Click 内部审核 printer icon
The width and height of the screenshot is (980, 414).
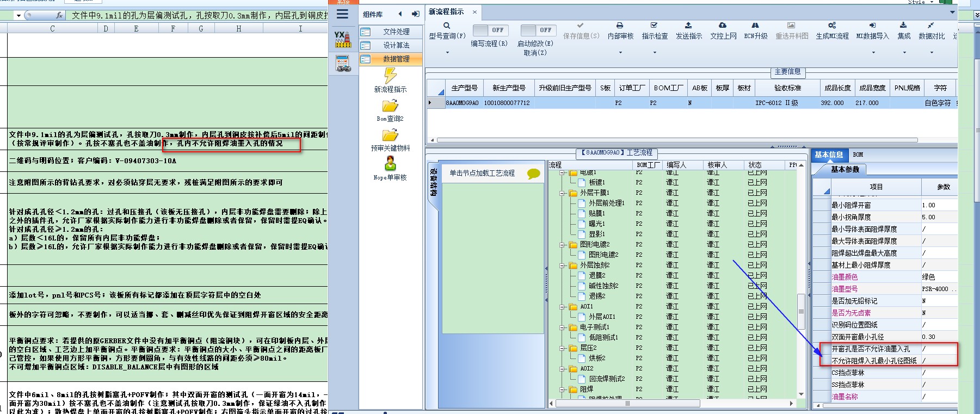[x=620, y=26]
